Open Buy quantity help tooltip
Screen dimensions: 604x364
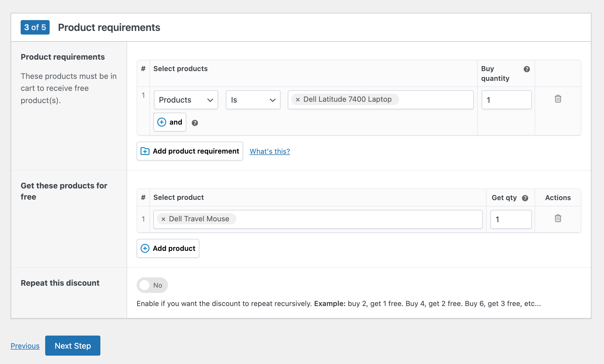click(x=526, y=69)
